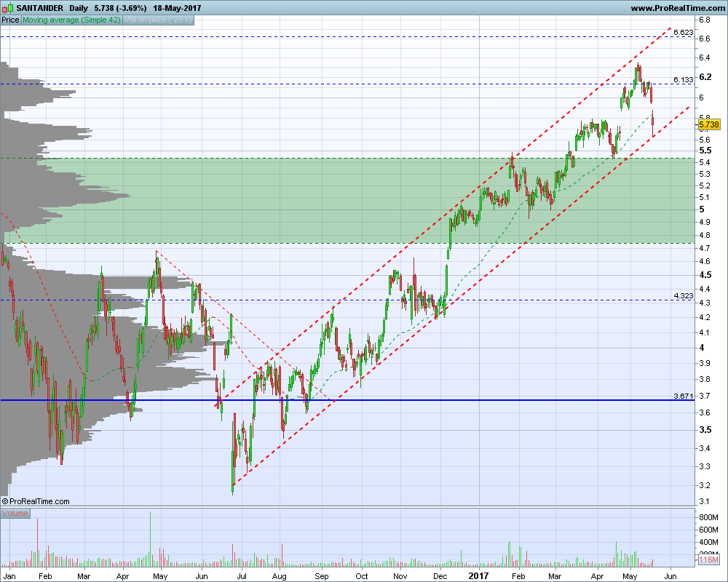Image resolution: width=728 pixels, height=582 pixels.
Task: Click the yellow 5.738 current price tag
Action: point(709,124)
